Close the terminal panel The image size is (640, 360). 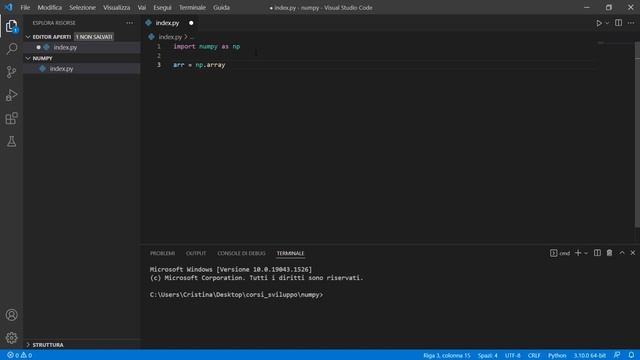click(633, 253)
